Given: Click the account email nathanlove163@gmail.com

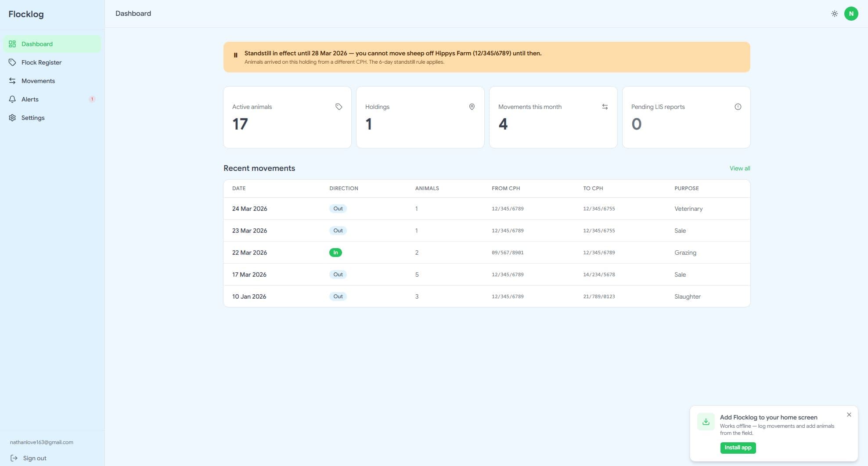Looking at the screenshot, I should point(42,442).
